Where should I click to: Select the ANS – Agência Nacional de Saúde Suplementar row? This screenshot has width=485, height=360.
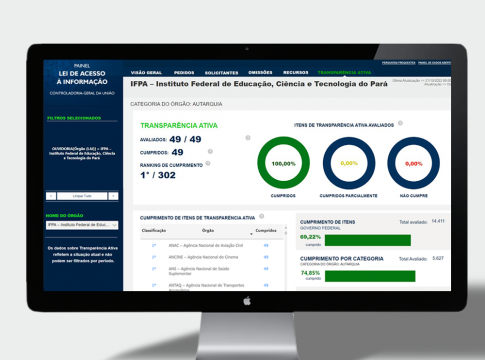point(212,271)
